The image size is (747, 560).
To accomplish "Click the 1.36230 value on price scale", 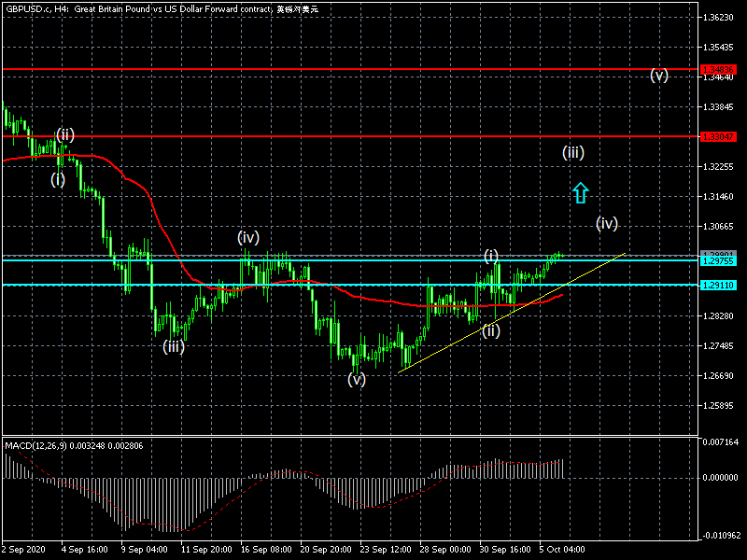I will point(720,18).
